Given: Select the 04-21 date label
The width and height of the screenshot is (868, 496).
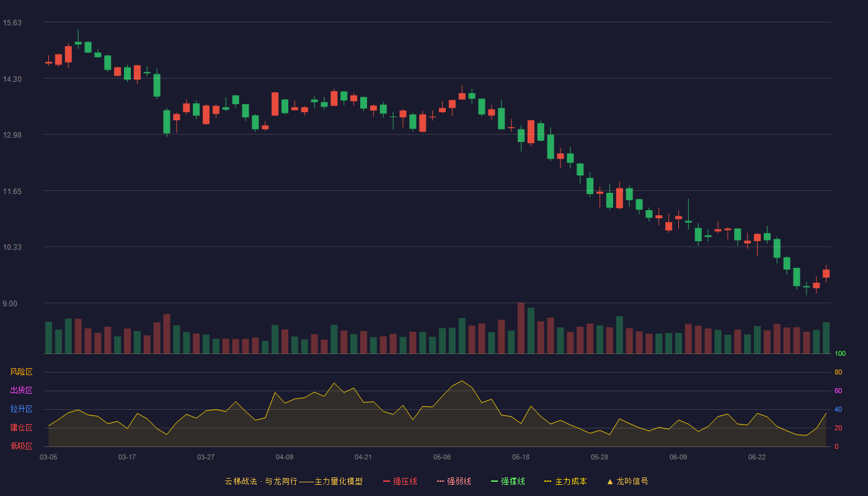Looking at the screenshot, I should [x=363, y=457].
